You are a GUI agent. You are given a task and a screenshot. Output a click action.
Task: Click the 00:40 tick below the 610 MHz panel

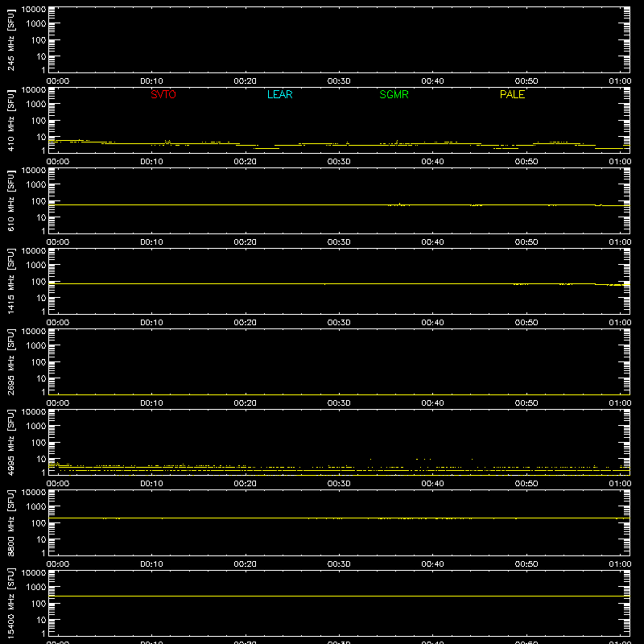[432, 242]
